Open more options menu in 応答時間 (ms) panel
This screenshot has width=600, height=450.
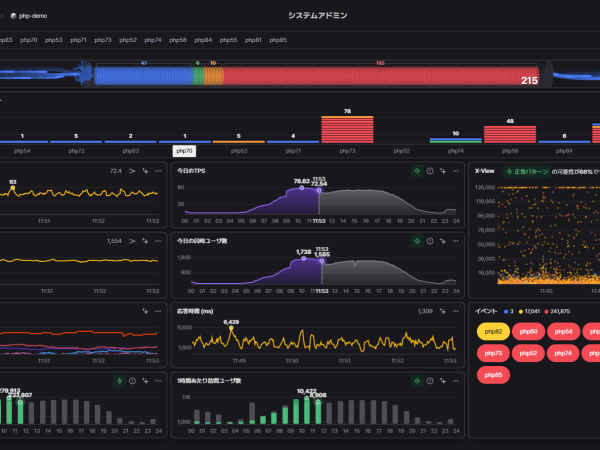pyautogui.click(x=455, y=311)
